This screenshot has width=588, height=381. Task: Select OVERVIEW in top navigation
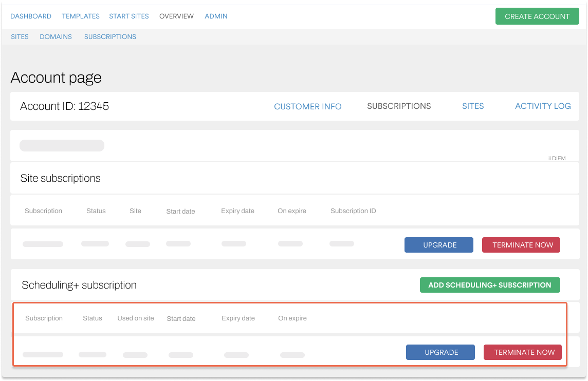177,16
